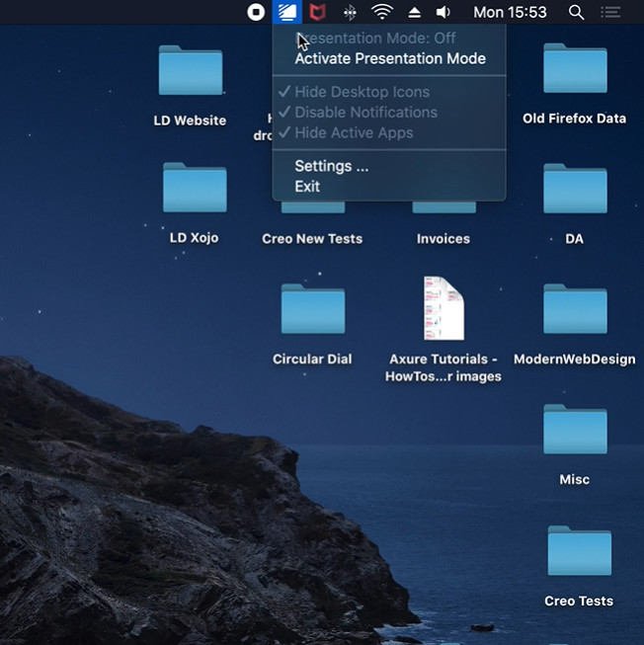Select the Misc folder icon
The width and height of the screenshot is (644, 645).
point(575,429)
